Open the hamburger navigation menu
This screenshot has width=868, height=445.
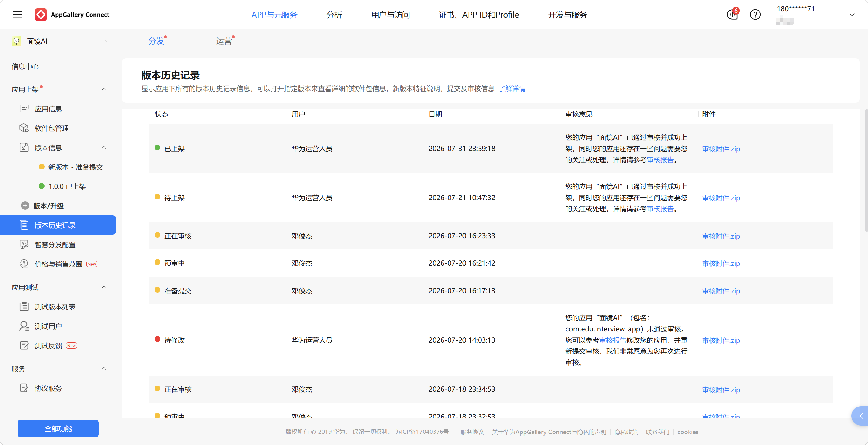click(18, 15)
